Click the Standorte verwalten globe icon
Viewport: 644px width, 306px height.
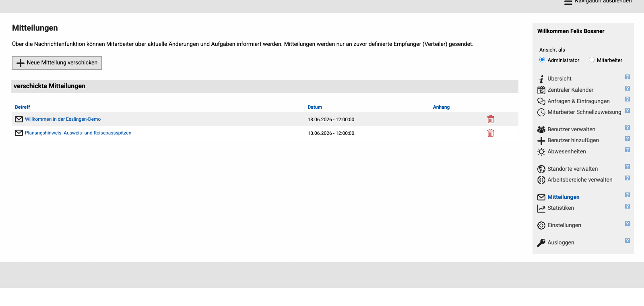tap(541, 169)
